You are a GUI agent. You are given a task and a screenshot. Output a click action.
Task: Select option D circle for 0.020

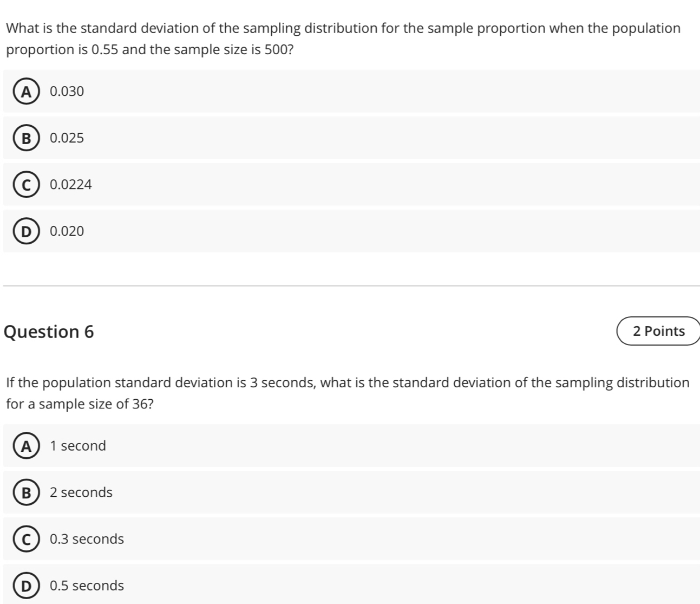[25, 231]
